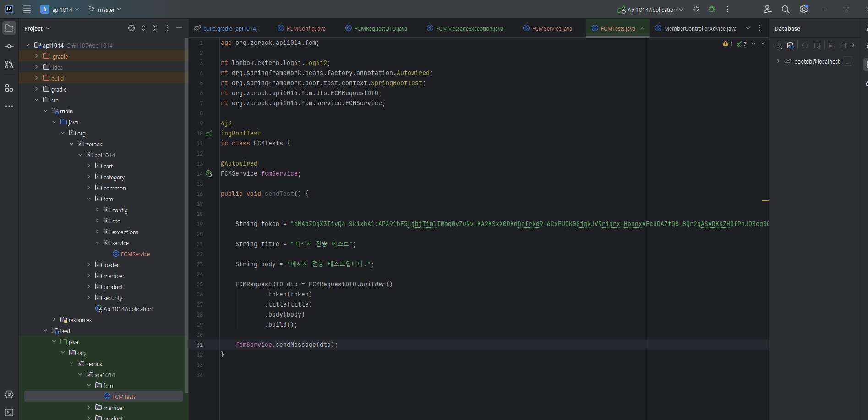The image size is (868, 420).
Task: Jump to next highlighted error arrow
Action: [x=763, y=43]
